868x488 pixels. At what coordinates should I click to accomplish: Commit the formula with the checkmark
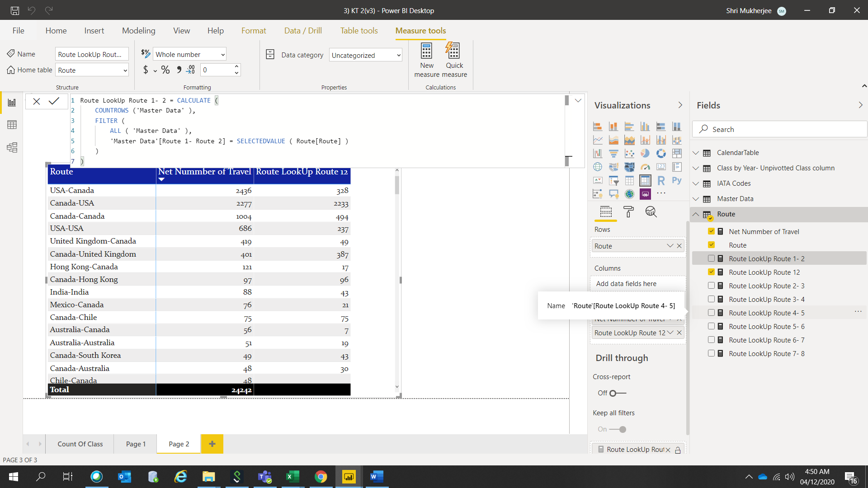tap(54, 101)
